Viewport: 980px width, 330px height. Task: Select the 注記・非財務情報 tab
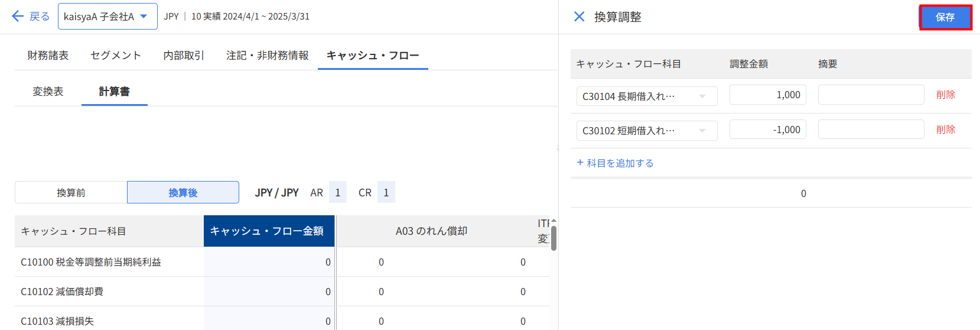[267, 55]
